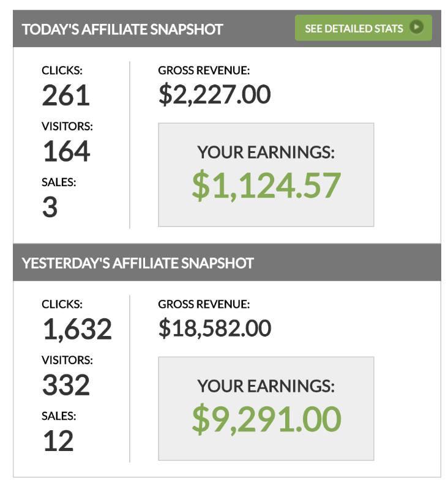Click yesterday's Gross Revenue label
Viewport: 448px width, 481px height.
click(204, 304)
